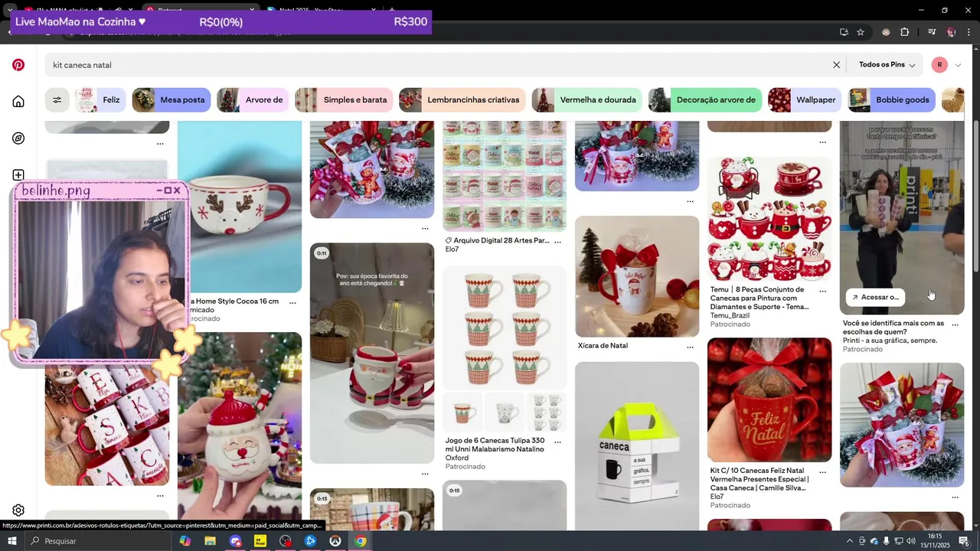Open the Chrome extensions puzzle icon
This screenshot has height=551, width=980.
tap(904, 32)
